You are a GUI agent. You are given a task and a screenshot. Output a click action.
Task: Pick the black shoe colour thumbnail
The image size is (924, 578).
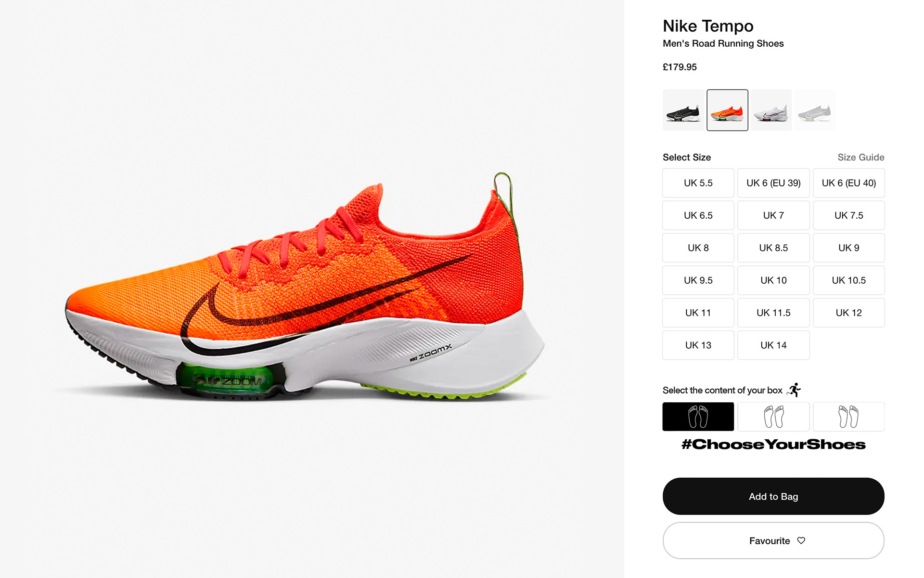coord(683,110)
